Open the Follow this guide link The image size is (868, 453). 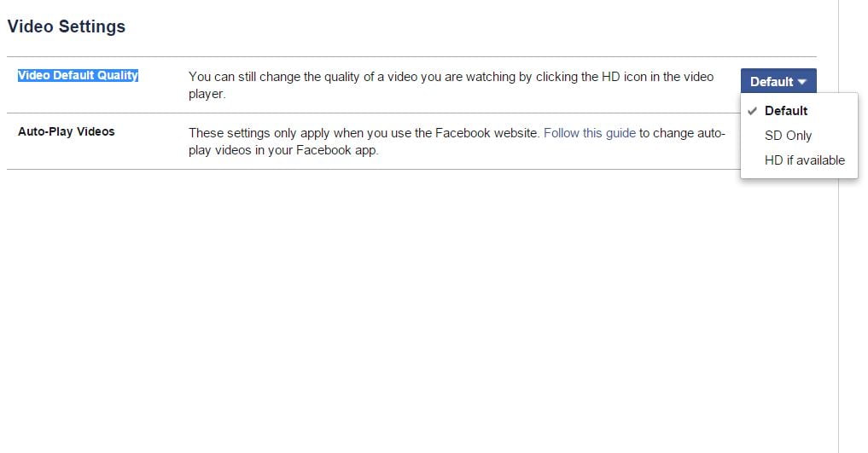(x=590, y=133)
